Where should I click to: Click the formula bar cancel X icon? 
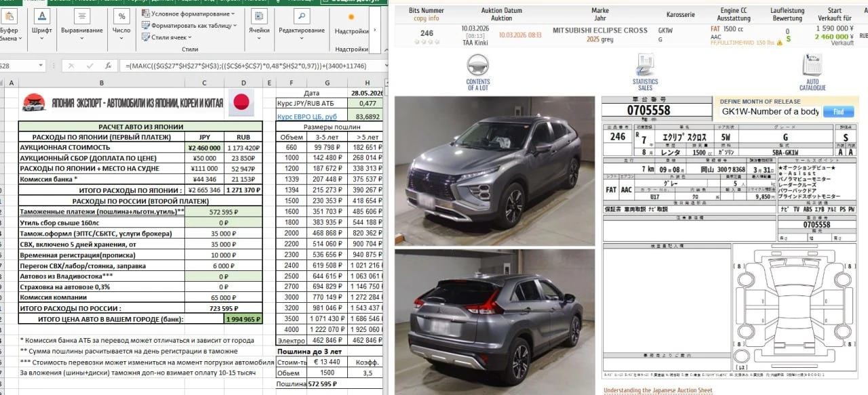pyautogui.click(x=72, y=66)
